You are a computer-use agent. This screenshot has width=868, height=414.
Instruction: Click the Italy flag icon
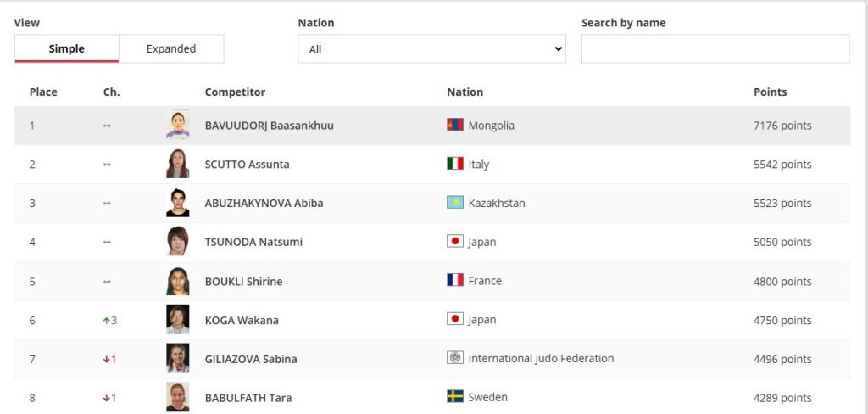point(455,164)
